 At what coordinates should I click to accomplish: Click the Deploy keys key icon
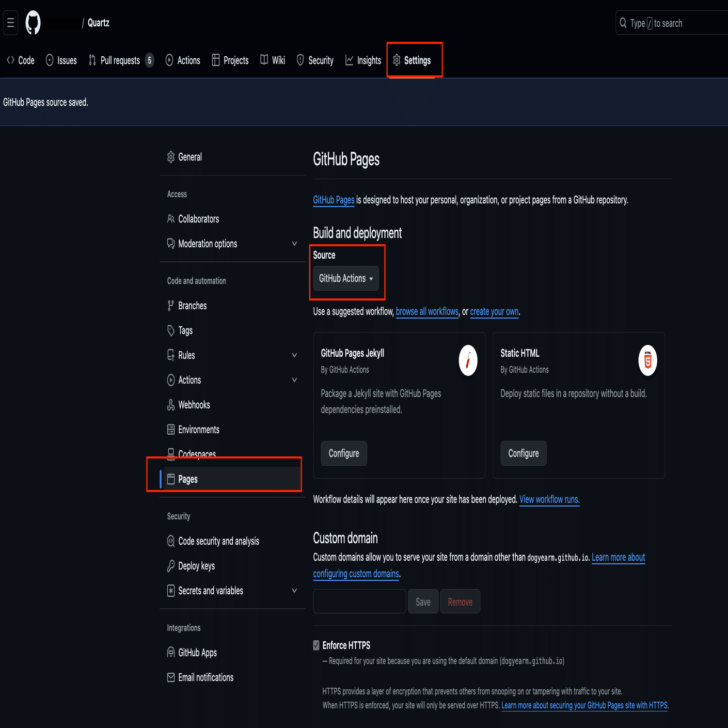coord(171,566)
